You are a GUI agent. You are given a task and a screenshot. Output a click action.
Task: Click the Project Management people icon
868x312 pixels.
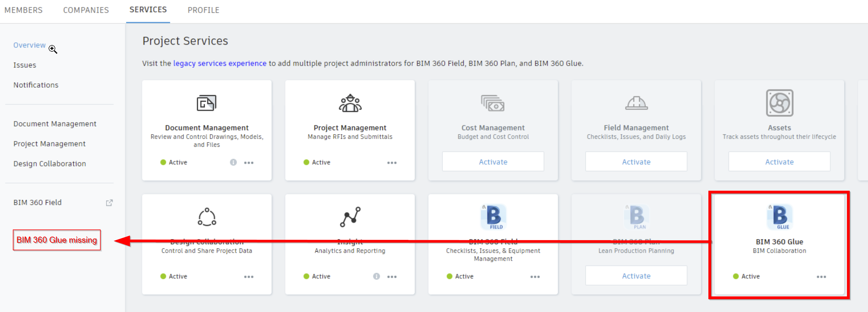coord(350,103)
